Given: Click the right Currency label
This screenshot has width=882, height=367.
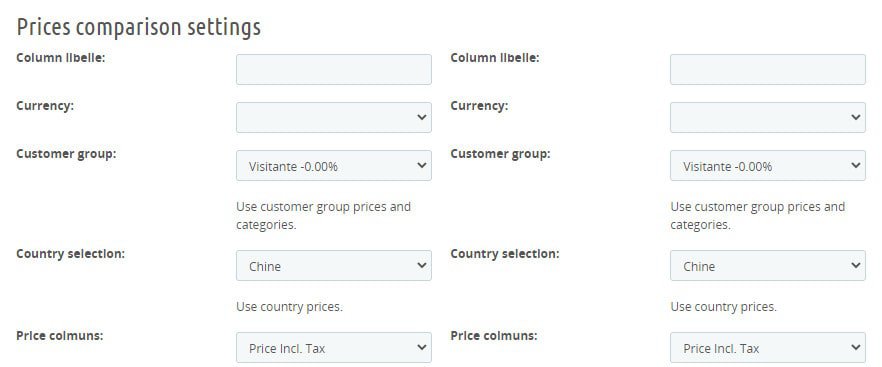Looking at the screenshot, I should [x=479, y=106].
